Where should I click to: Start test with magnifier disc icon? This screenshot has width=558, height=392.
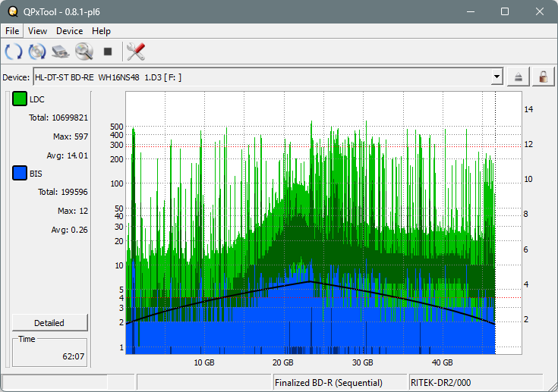pos(84,52)
